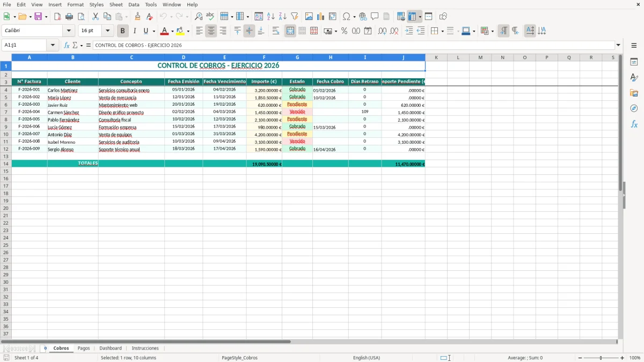Cut the selected cells
The width and height of the screenshot is (644, 362).
point(96,17)
